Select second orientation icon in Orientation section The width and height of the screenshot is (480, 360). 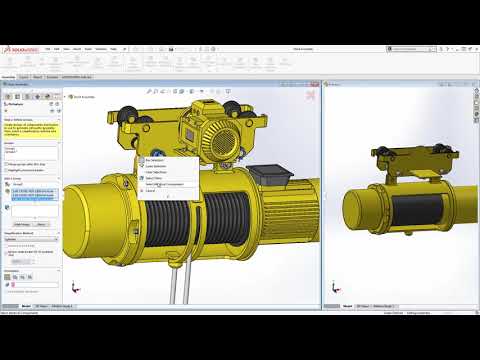coord(15,277)
